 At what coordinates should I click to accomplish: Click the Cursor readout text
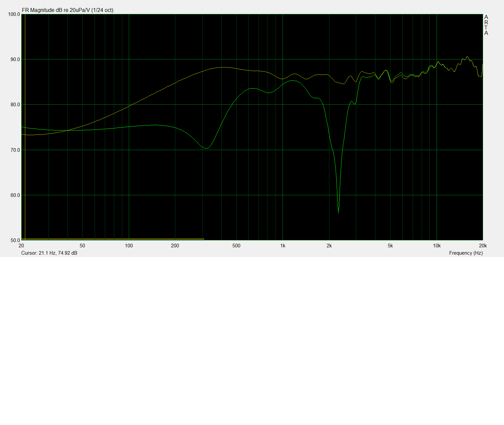coord(49,253)
